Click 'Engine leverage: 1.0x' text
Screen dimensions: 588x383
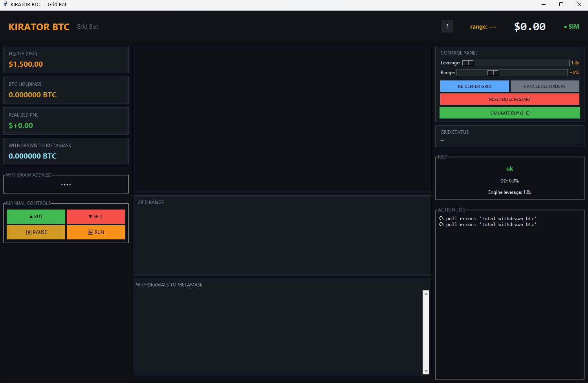509,192
